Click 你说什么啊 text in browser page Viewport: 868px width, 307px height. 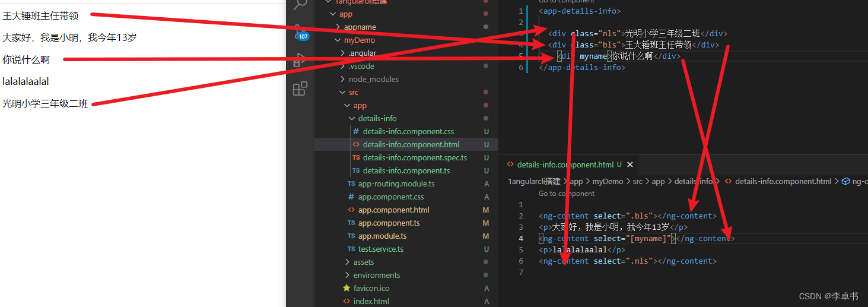26,60
